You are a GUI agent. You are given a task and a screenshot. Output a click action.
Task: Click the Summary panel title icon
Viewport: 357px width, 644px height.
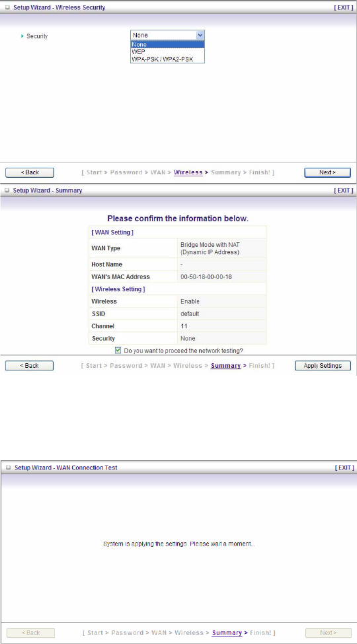tap(7, 191)
